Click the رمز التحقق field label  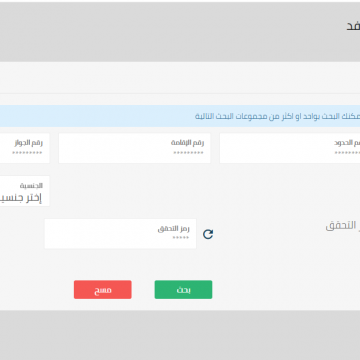[173, 229]
